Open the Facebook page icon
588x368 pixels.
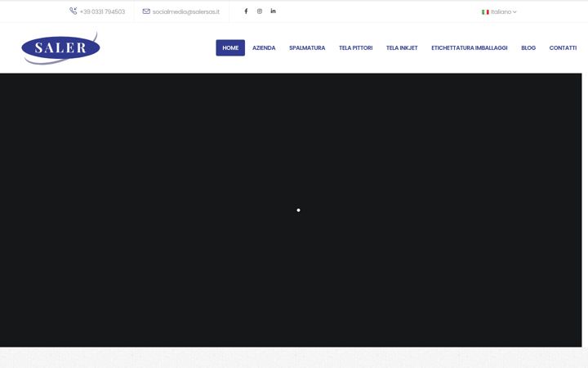pos(246,11)
